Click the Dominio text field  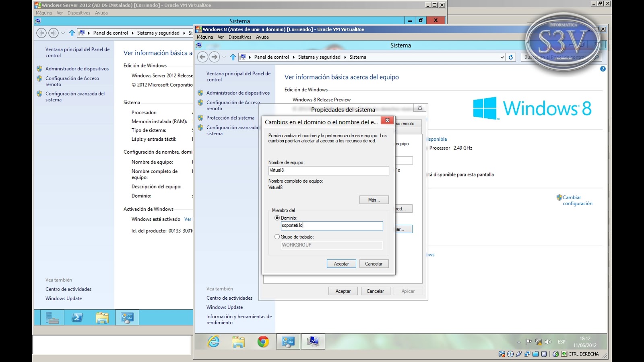pyautogui.click(x=332, y=226)
